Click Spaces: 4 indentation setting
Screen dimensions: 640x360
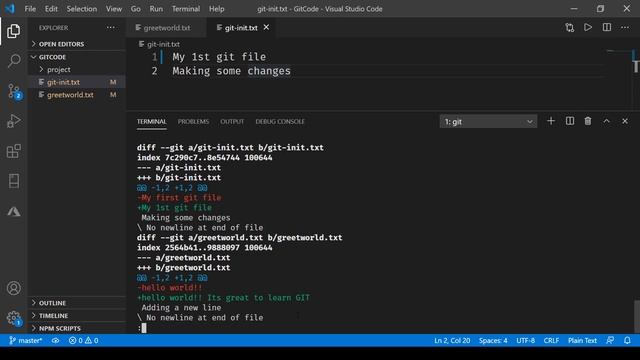pyautogui.click(x=493, y=340)
